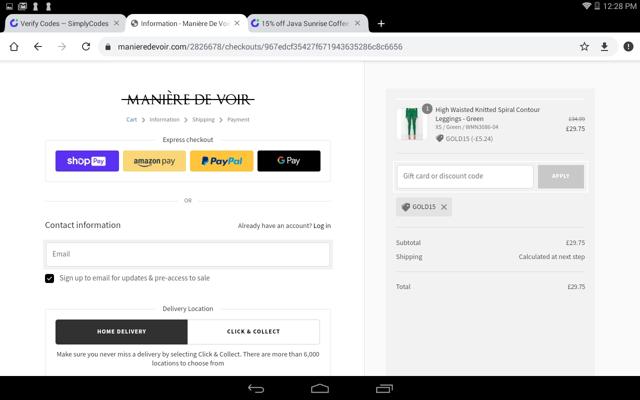Toggle sign up to email updates checkbox
Image resolution: width=640 pixels, height=400 pixels.
[49, 278]
